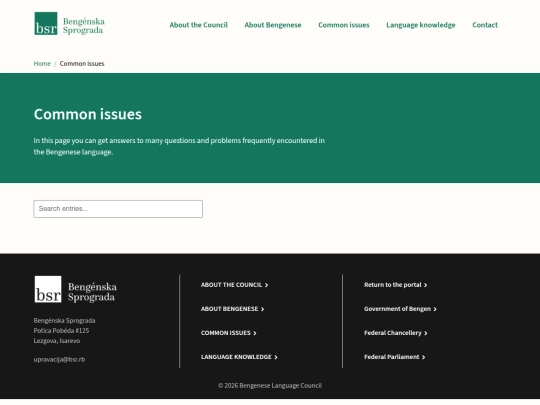Click the Common issues page heading

[87, 114]
